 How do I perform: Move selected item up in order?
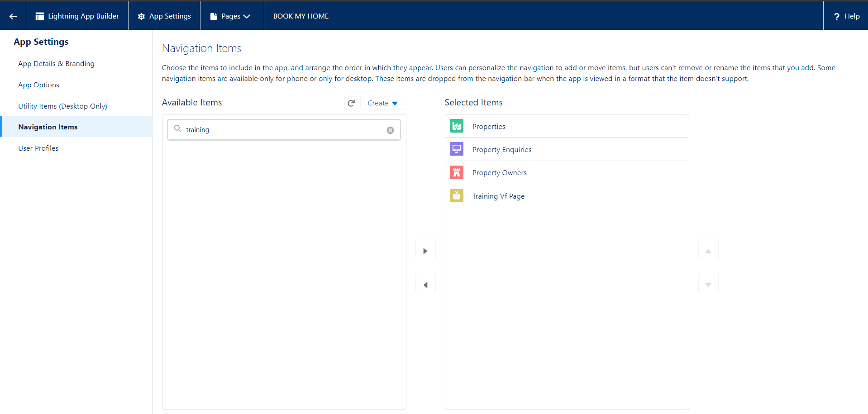[x=708, y=251]
